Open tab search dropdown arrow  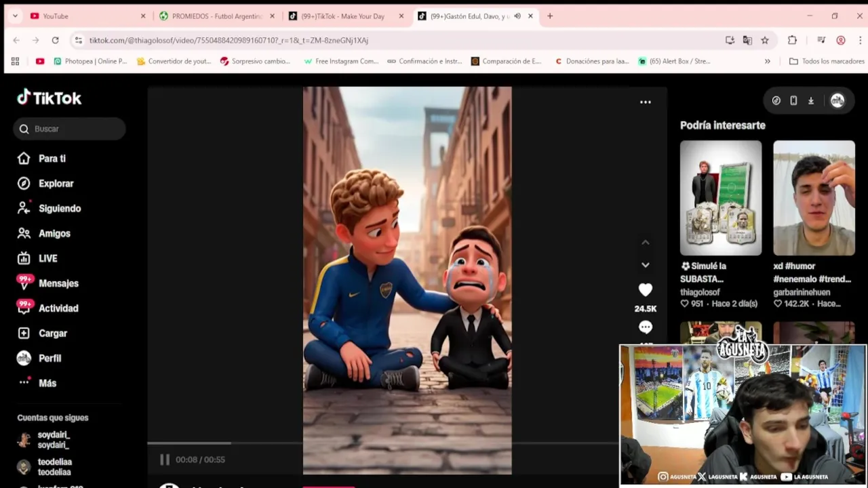[x=16, y=16]
